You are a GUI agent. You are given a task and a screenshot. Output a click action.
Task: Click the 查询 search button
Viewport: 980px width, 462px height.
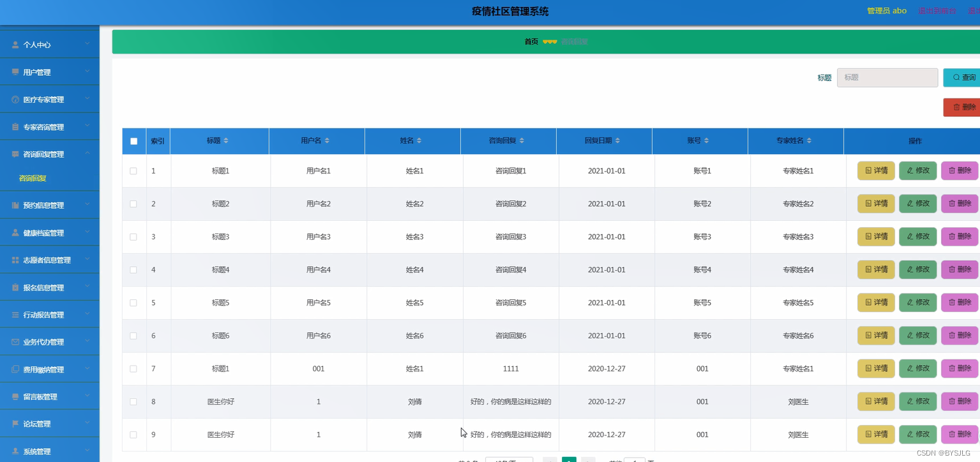pos(962,77)
